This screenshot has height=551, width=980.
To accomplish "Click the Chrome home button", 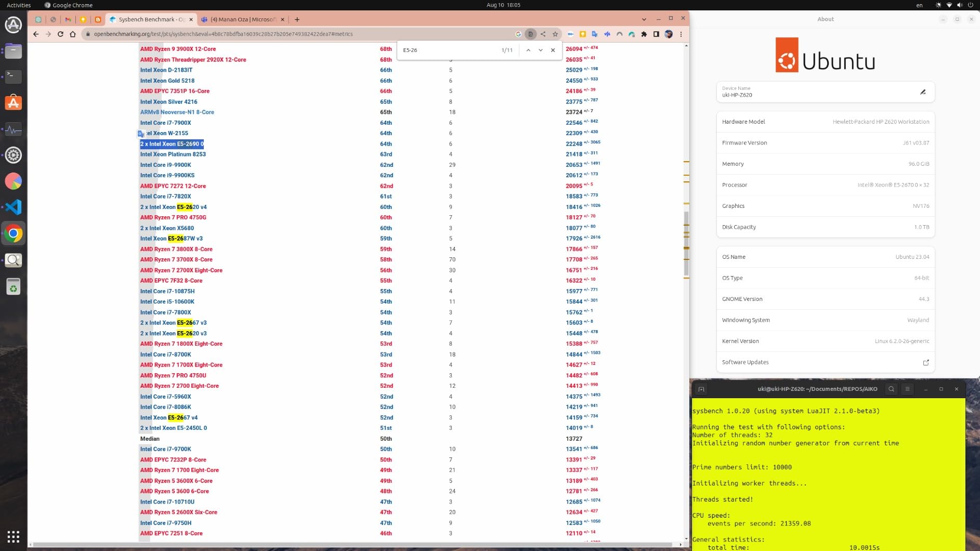I will coord(73,34).
